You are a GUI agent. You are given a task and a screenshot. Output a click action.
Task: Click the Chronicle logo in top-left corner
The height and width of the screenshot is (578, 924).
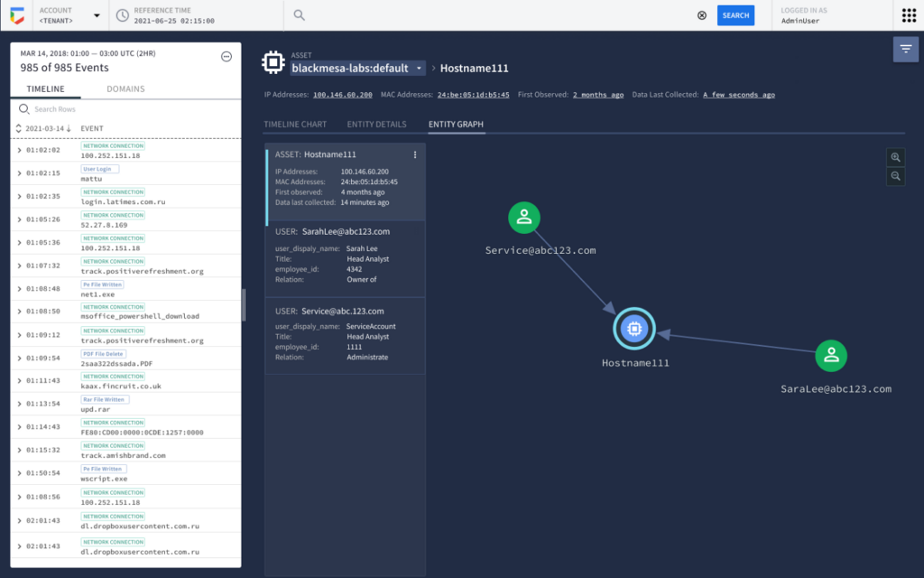[17, 15]
